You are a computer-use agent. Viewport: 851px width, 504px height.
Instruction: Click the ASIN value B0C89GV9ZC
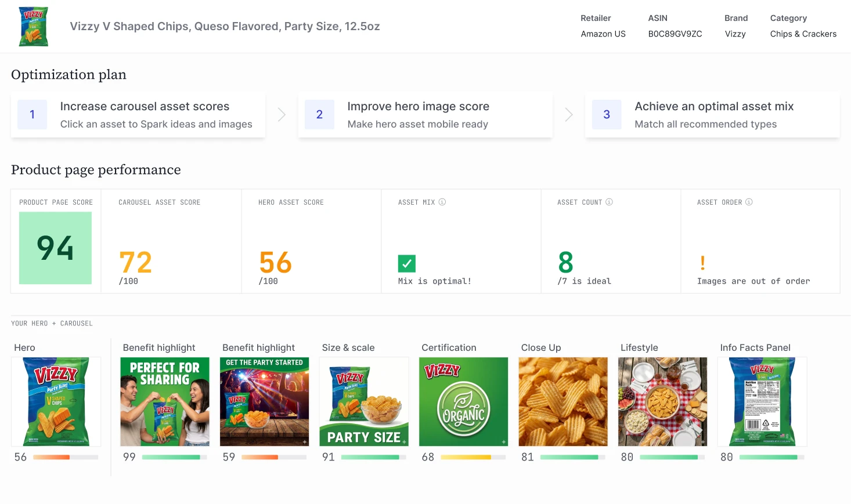point(675,34)
